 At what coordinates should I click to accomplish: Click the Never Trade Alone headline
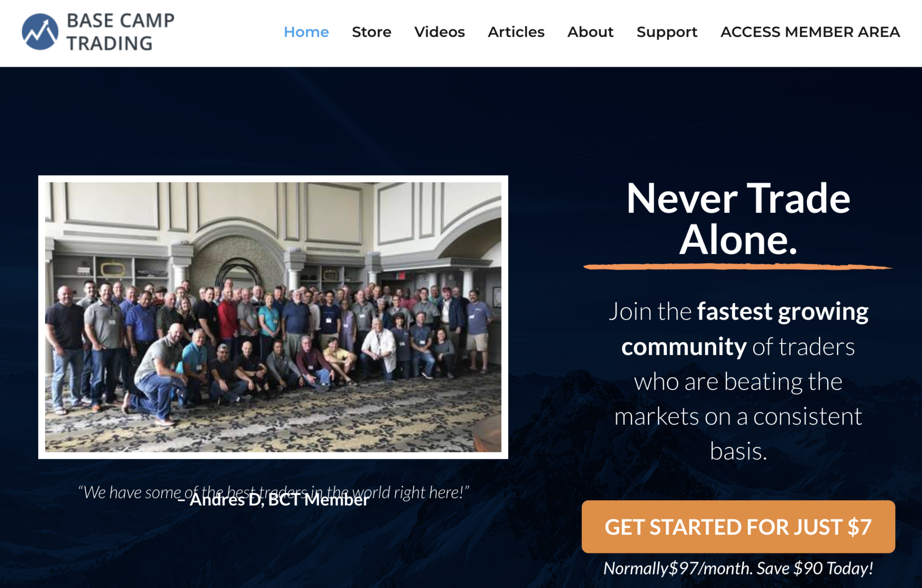pos(738,219)
